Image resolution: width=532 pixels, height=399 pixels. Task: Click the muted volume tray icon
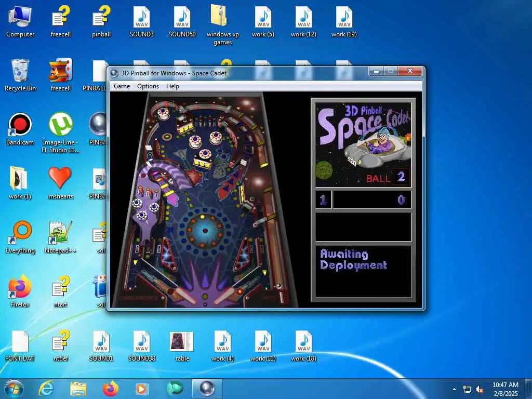coord(480,389)
